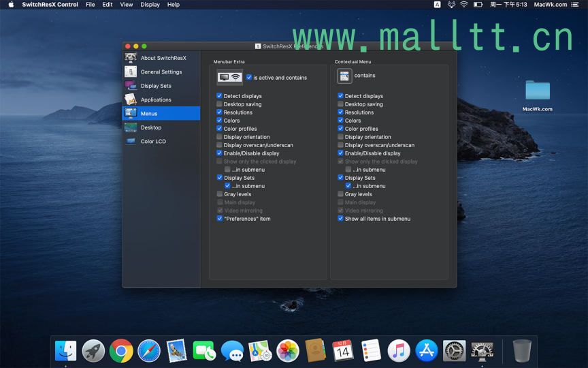This screenshot has width=588, height=368.
Task: Enable Gray levels under Menubar Extra
Action: click(220, 194)
